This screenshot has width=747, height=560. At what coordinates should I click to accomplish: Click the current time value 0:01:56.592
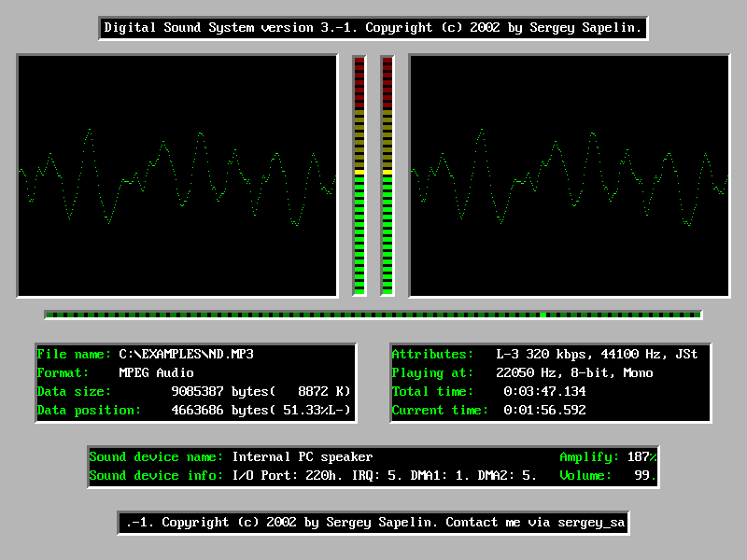pyautogui.click(x=545, y=410)
